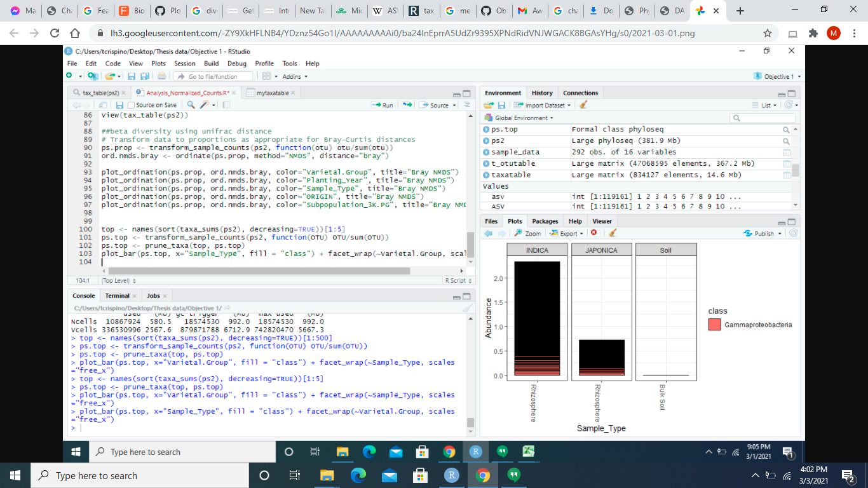Click the re-run previous code icon

point(408,105)
